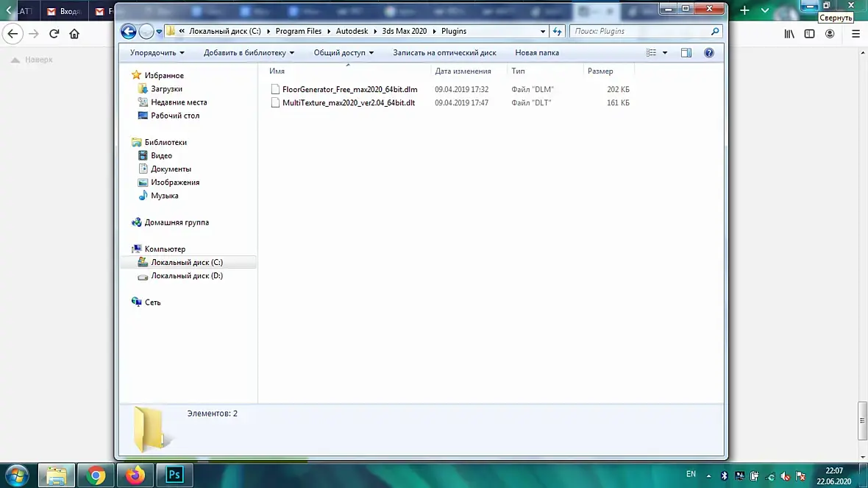Image resolution: width=868 pixels, height=488 pixels.
Task: Sort by Дата изменения column
Action: coord(463,71)
